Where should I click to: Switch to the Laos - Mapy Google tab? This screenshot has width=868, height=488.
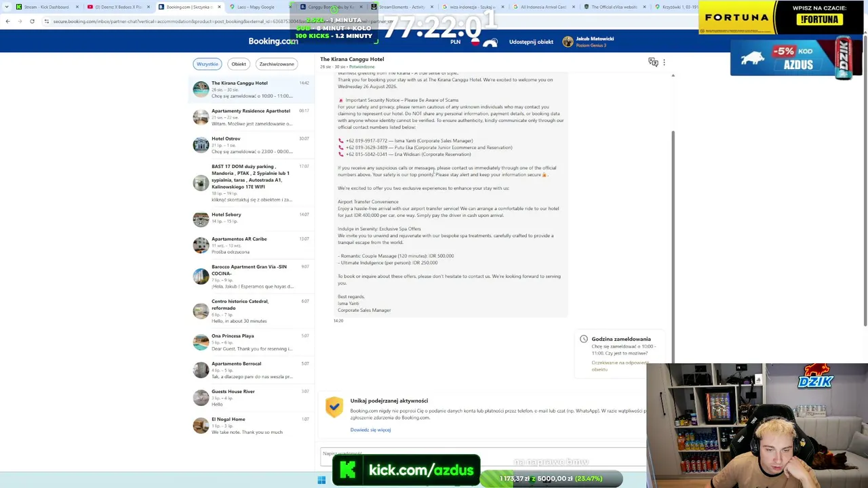point(260,7)
